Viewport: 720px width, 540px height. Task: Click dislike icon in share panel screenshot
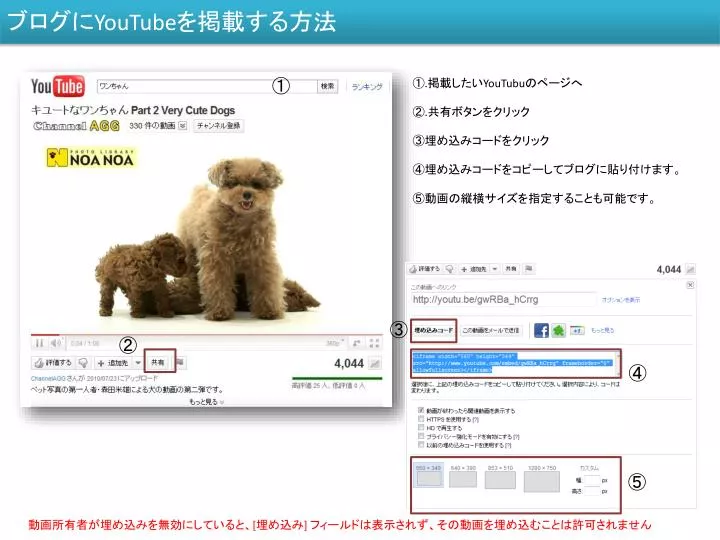coord(450,269)
